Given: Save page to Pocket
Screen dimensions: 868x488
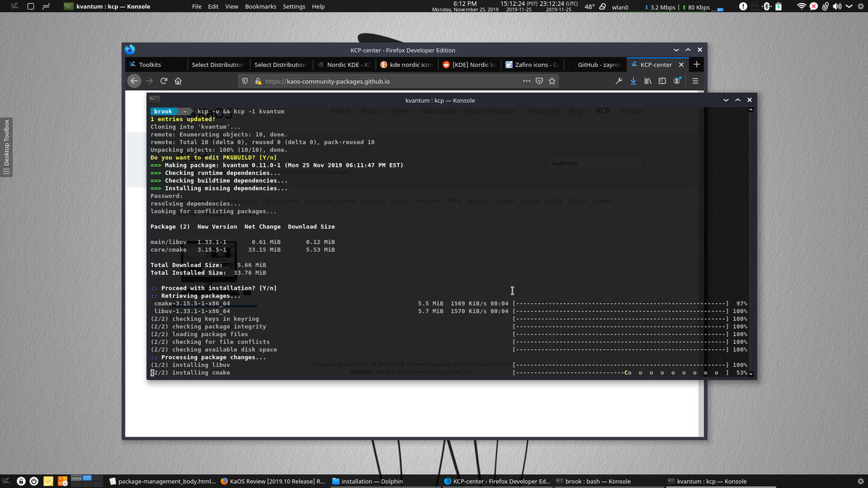Looking at the screenshot, I should (x=539, y=81).
